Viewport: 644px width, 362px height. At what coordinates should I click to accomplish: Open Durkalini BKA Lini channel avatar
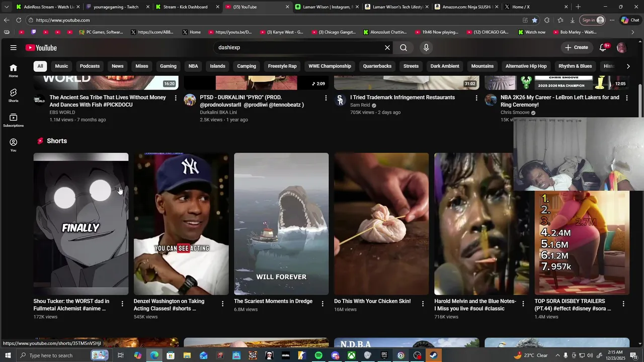[190, 100]
